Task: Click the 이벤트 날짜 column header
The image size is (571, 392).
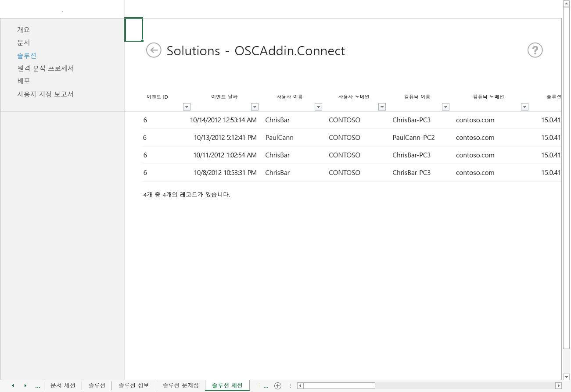Action: click(x=224, y=97)
